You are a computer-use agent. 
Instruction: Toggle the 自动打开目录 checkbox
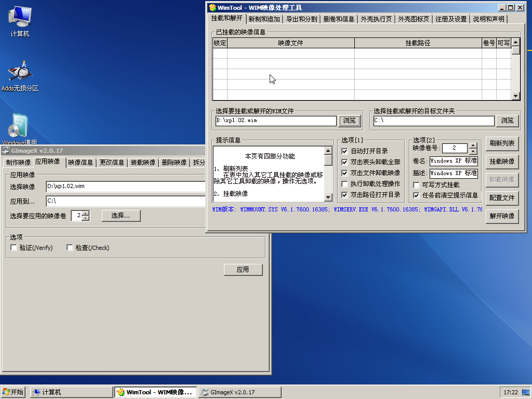pos(344,151)
